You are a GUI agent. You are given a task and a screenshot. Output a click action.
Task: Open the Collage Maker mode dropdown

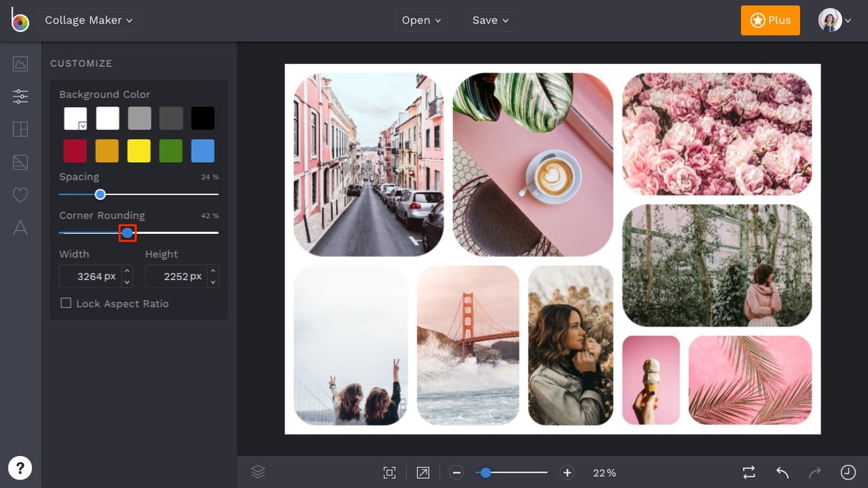point(88,19)
